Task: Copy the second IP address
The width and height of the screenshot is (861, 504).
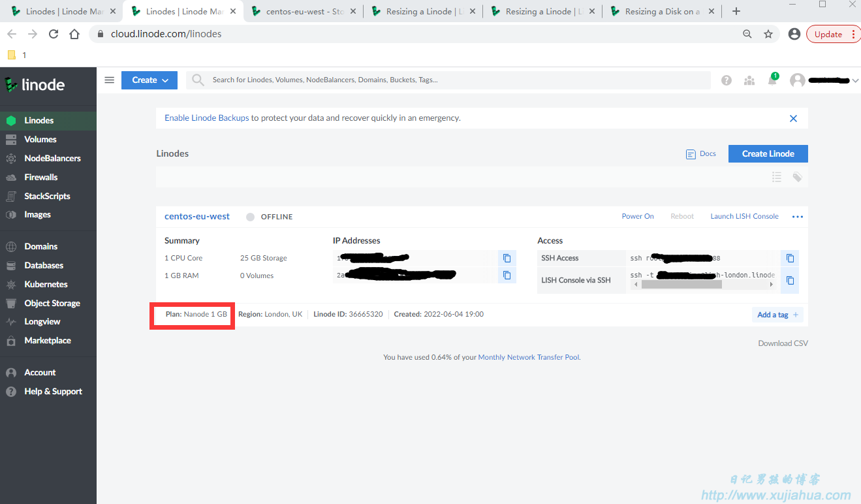Action: click(x=507, y=276)
